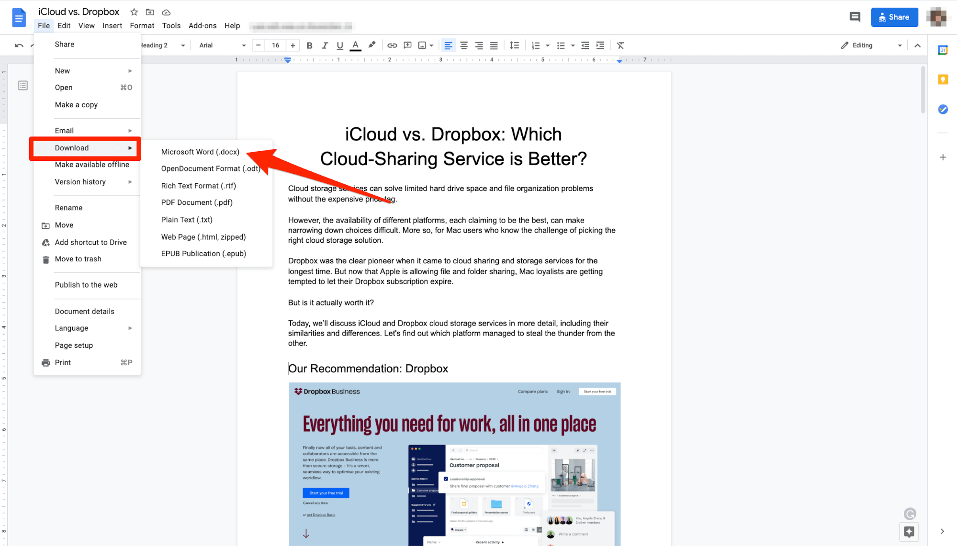Open comment history from the top bar
The width and height of the screenshot is (957, 560).
[855, 17]
